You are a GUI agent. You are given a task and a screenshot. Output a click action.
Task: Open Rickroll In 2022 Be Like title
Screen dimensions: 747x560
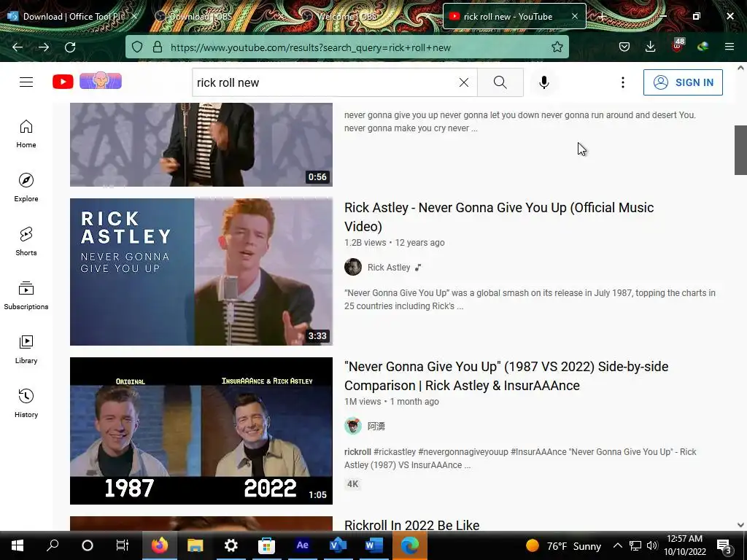pos(411,525)
